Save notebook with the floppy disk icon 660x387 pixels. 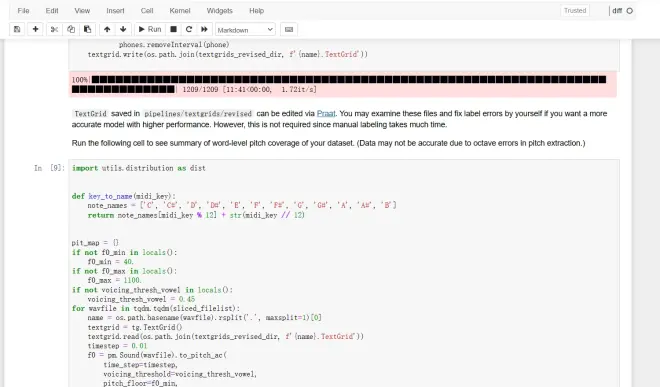(x=17, y=29)
